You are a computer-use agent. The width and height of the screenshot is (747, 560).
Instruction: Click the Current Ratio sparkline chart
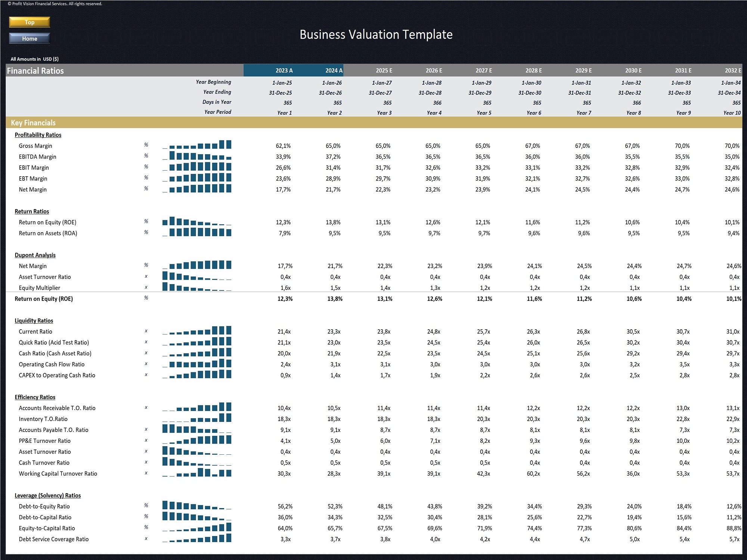(197, 331)
